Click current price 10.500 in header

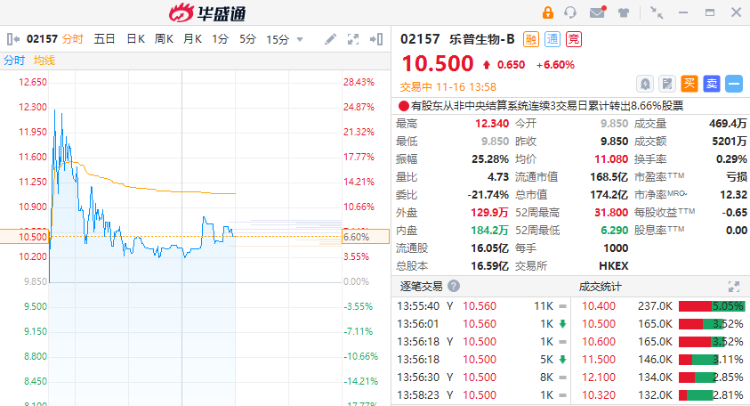438,64
